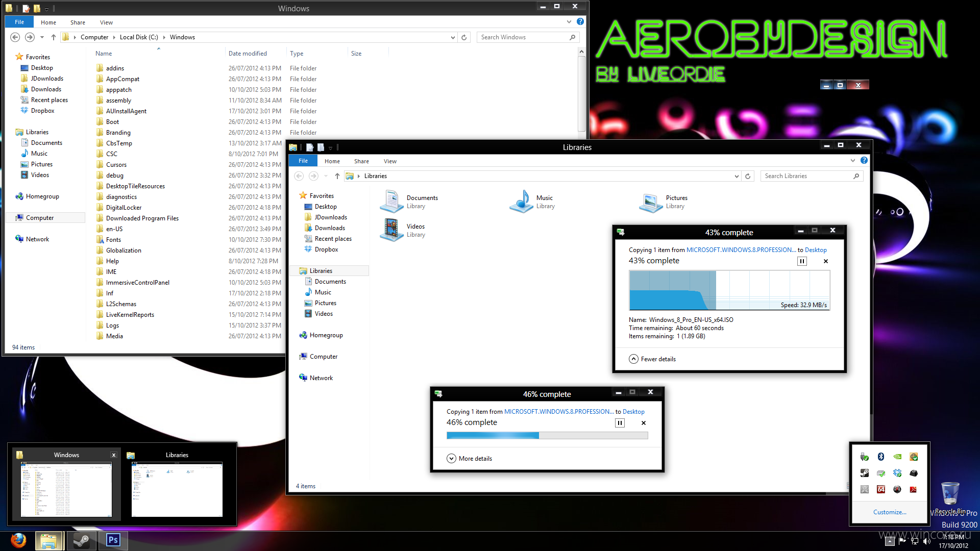Click MICROSOFT.WINDOWS.8 source link in 43% dialog
Image resolution: width=980 pixels, height=551 pixels.
point(741,250)
